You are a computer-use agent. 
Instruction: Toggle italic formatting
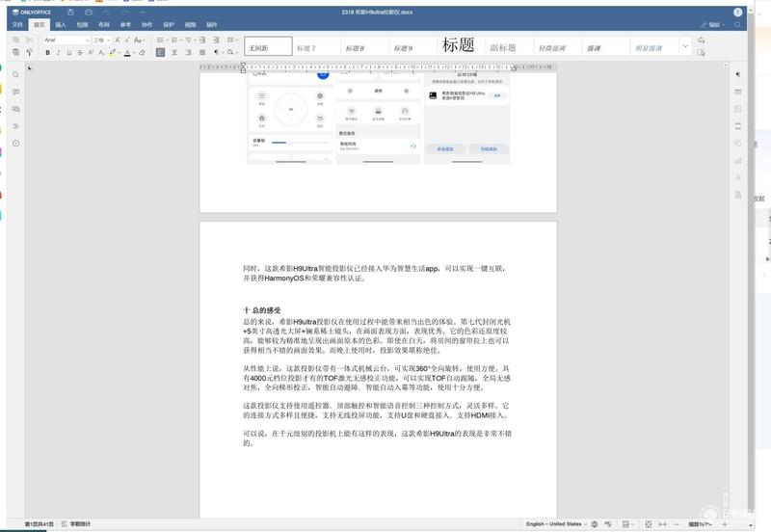coord(58,52)
